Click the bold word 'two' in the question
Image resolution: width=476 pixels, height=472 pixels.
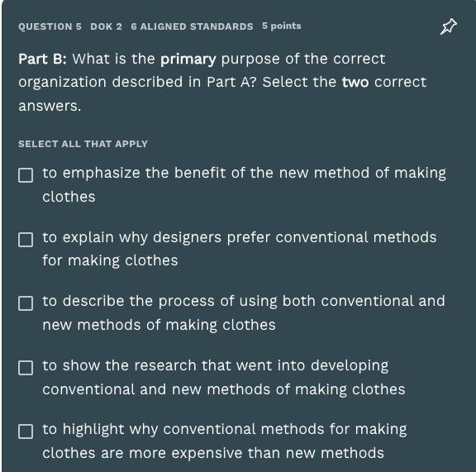(x=355, y=83)
